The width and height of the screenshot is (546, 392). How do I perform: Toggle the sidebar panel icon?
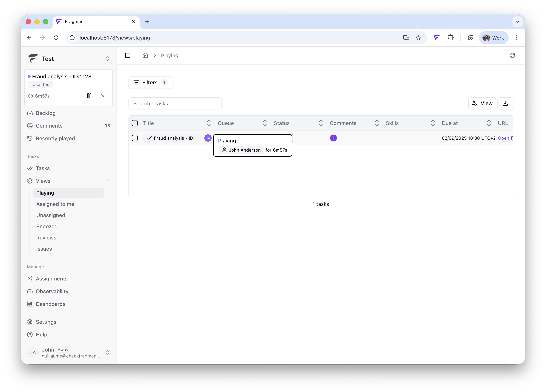[x=128, y=56]
